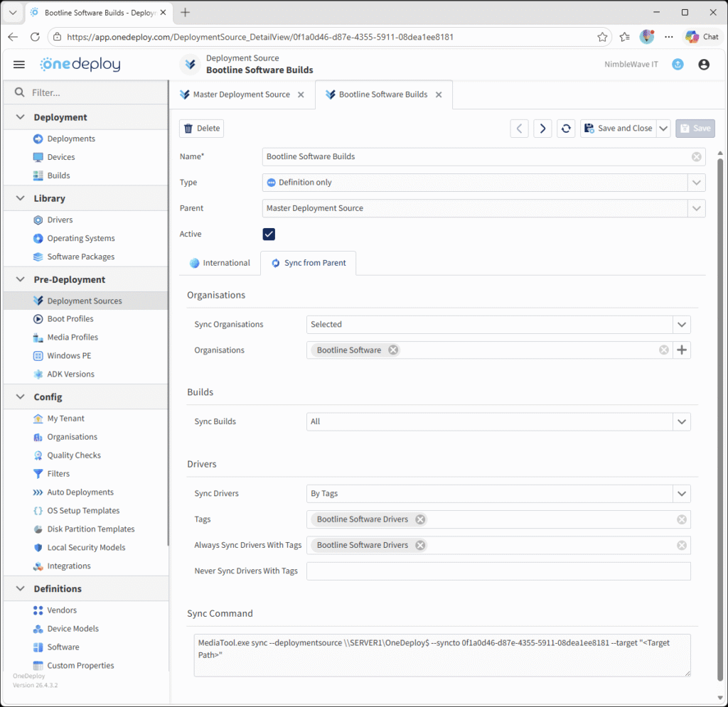Open Auto Deployments in the sidebar
The width and height of the screenshot is (728, 707).
(80, 492)
